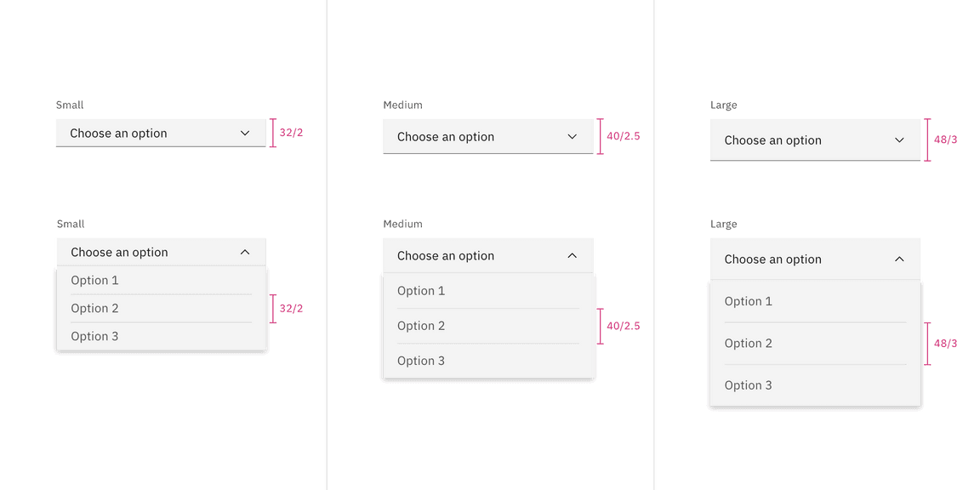Collapse the open Large dropdown via its chevron-up
The height and width of the screenshot is (490, 980).
[x=899, y=259]
